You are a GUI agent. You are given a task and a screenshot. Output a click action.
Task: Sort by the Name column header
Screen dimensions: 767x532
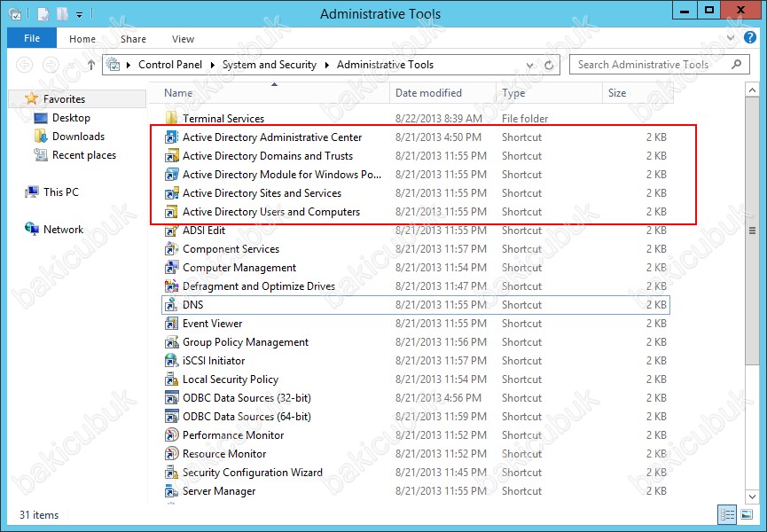point(269,93)
